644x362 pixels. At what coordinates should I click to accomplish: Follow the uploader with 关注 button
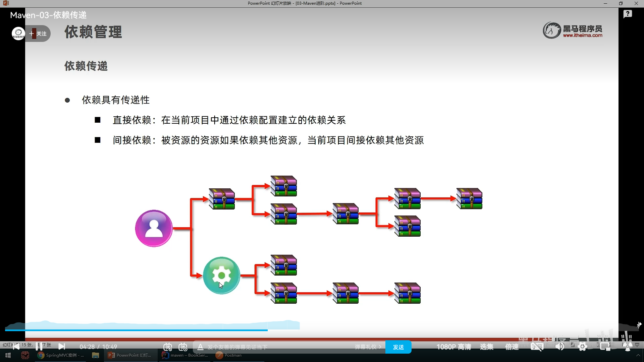pos(39,34)
